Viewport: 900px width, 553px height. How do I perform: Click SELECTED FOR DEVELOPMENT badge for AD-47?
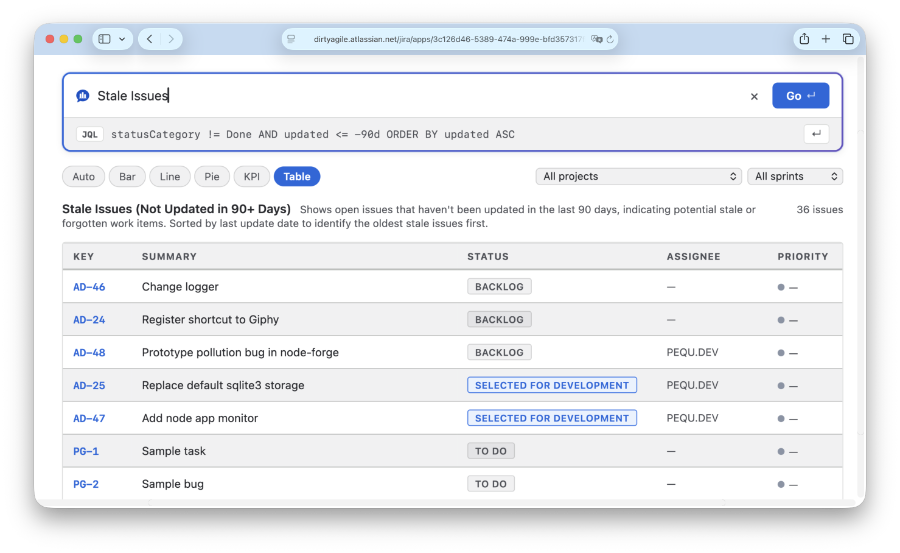[552, 418]
